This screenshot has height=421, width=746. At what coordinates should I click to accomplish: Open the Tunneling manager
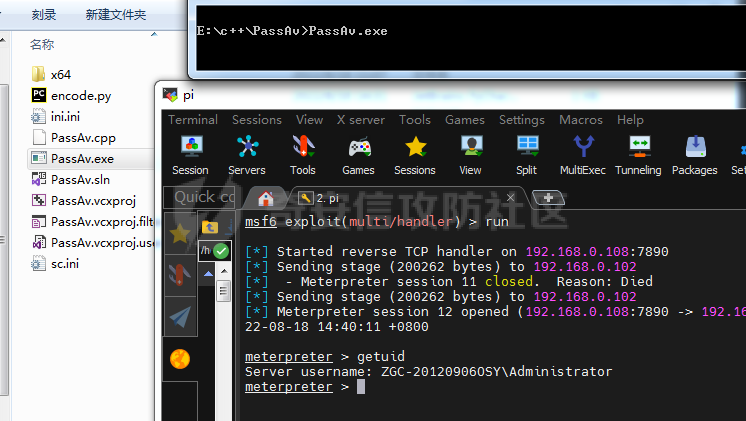pos(638,154)
